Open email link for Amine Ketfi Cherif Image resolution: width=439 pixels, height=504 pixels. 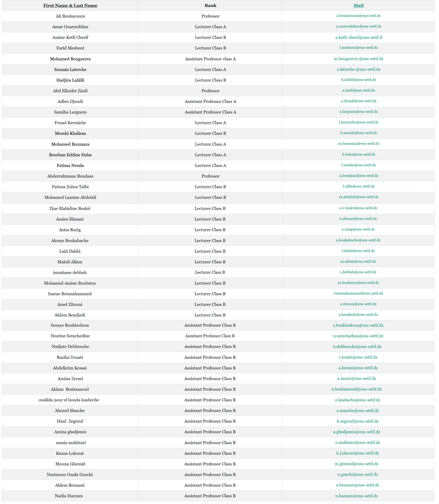pos(358,37)
